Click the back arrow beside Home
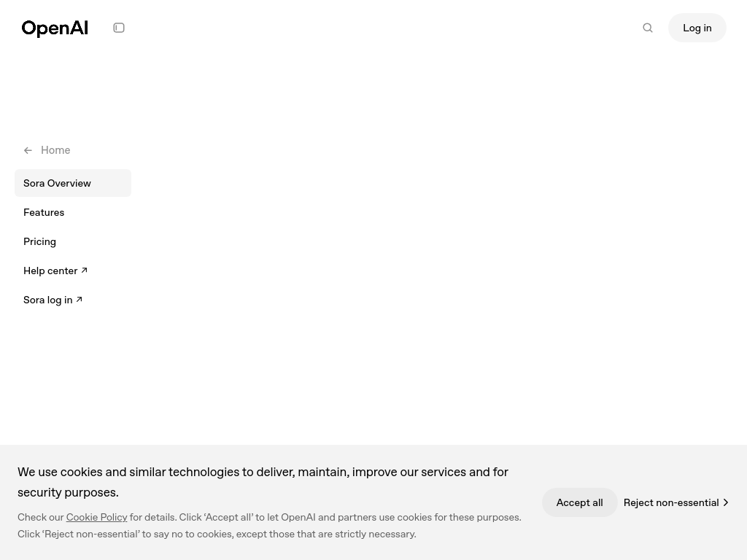 [x=28, y=150]
